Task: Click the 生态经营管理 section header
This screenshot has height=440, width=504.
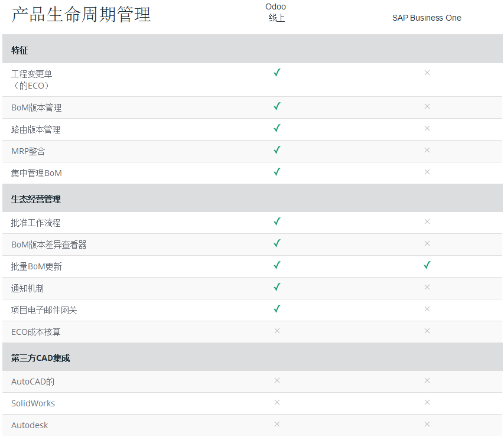Action: pos(35,199)
